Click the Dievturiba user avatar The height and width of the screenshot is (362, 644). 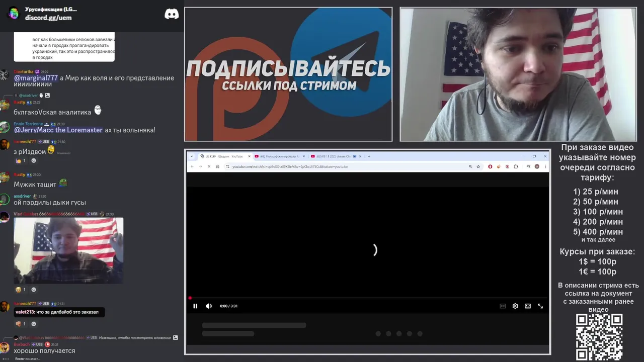tap(5, 75)
